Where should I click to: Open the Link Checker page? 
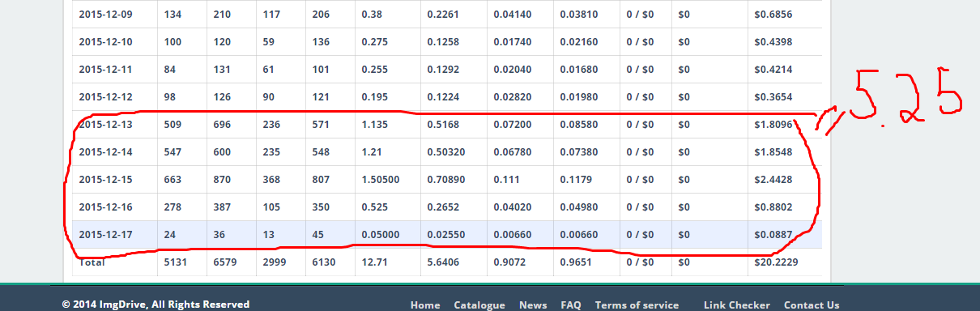[737, 305]
